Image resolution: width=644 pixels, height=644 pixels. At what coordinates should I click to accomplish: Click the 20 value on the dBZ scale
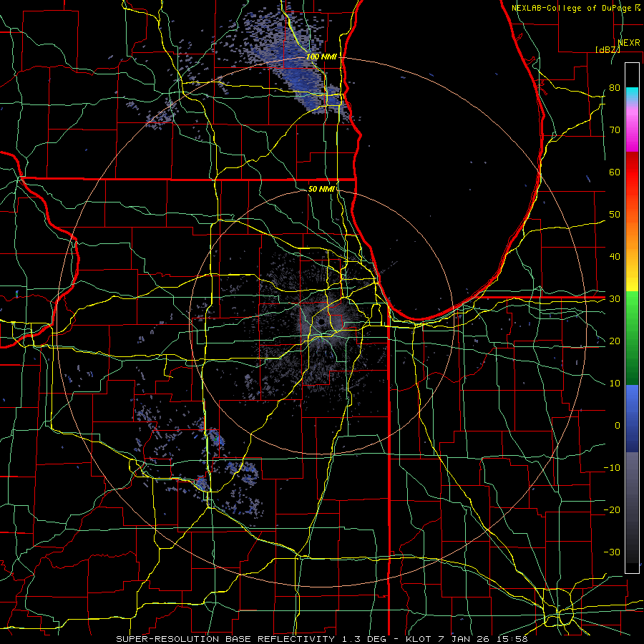[x=615, y=341]
